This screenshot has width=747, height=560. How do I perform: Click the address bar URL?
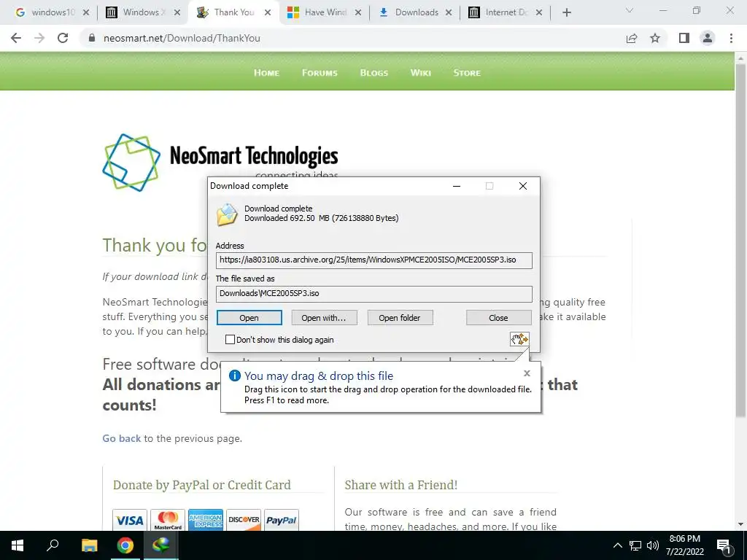pos(182,38)
